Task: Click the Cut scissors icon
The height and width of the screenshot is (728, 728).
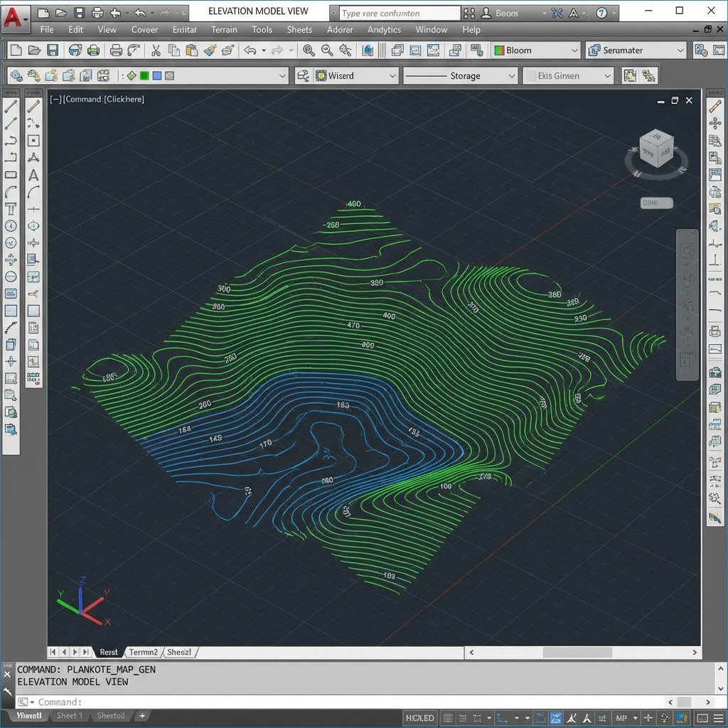Action: click(x=156, y=50)
